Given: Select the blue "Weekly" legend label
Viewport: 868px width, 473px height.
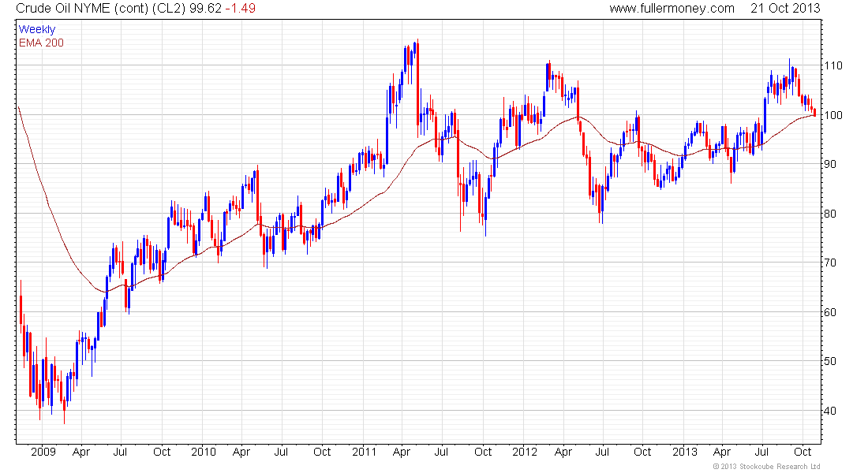Looking at the screenshot, I should [x=37, y=29].
